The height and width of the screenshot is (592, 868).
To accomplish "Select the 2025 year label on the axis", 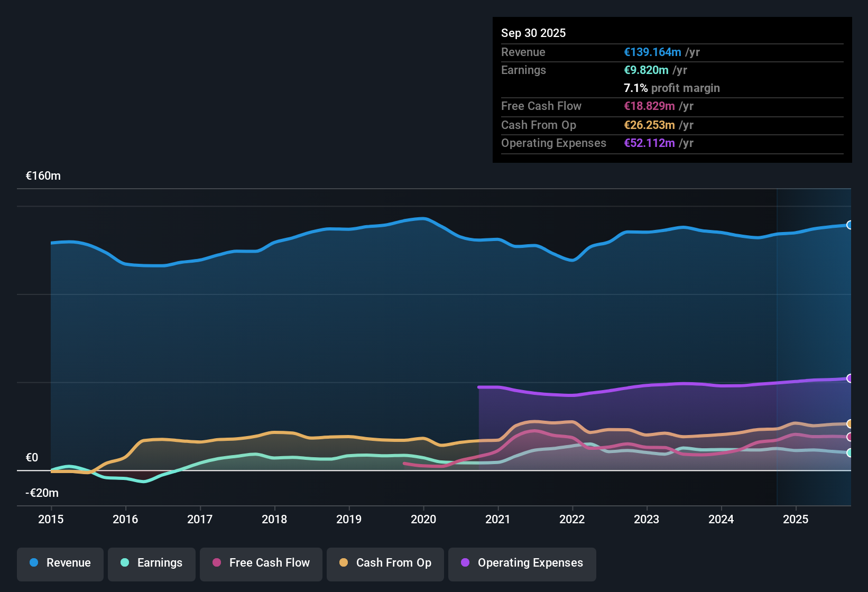I will (796, 520).
